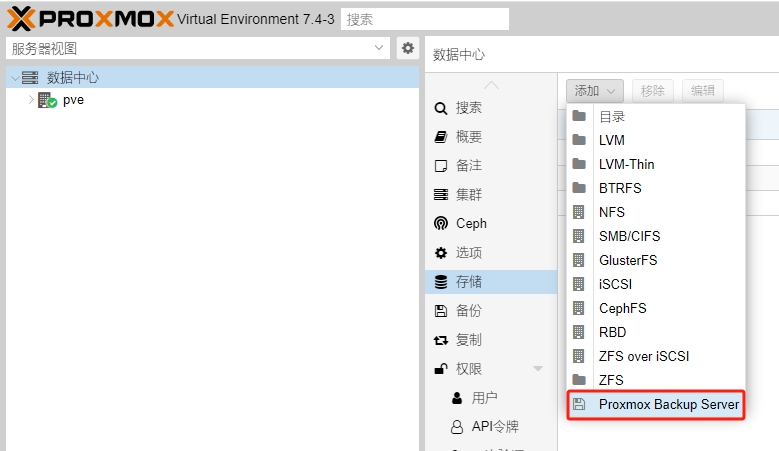Click the gear icon beside server view
779x451 pixels.
click(407, 48)
